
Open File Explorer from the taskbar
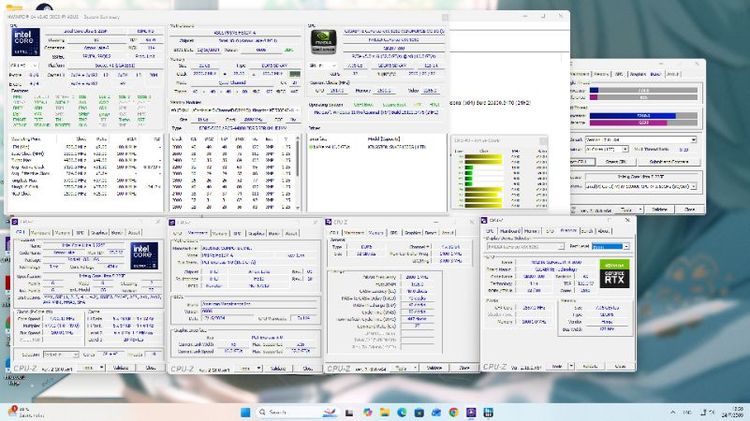tap(385, 412)
